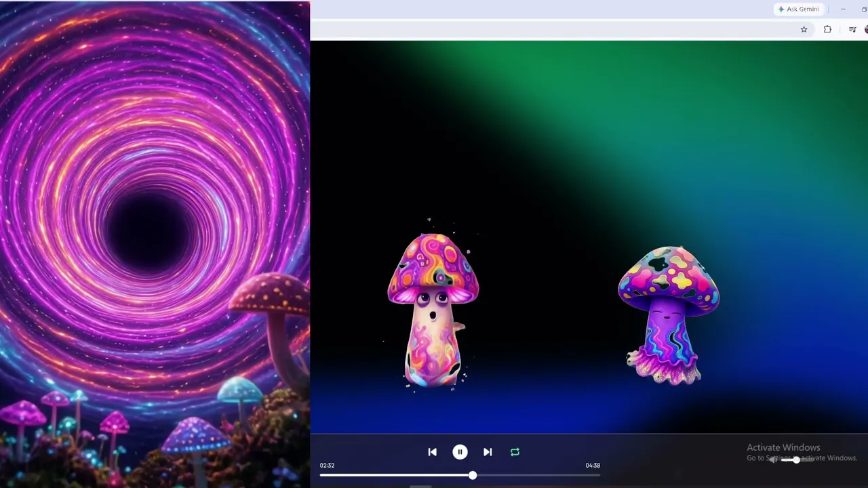Skip to the previous track
The image size is (868, 488).
[432, 452]
